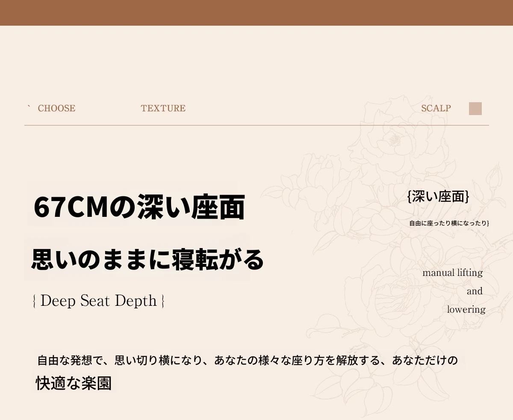
Task: Select the 67CMの深い座面 headline
Action: (139, 208)
